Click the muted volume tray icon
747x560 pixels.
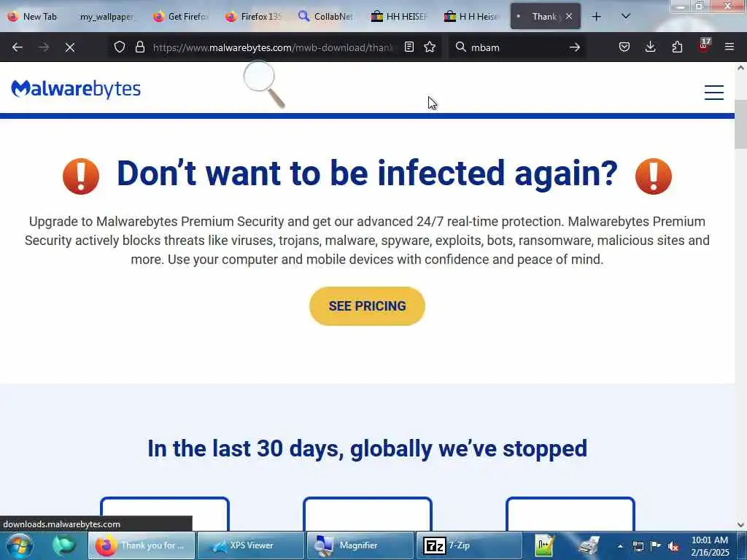[673, 547]
